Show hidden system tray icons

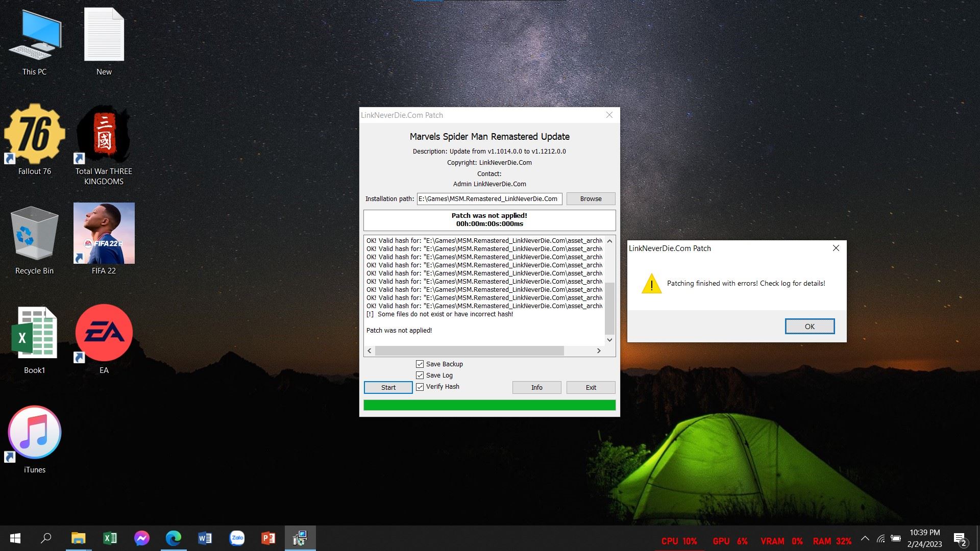[865, 538]
